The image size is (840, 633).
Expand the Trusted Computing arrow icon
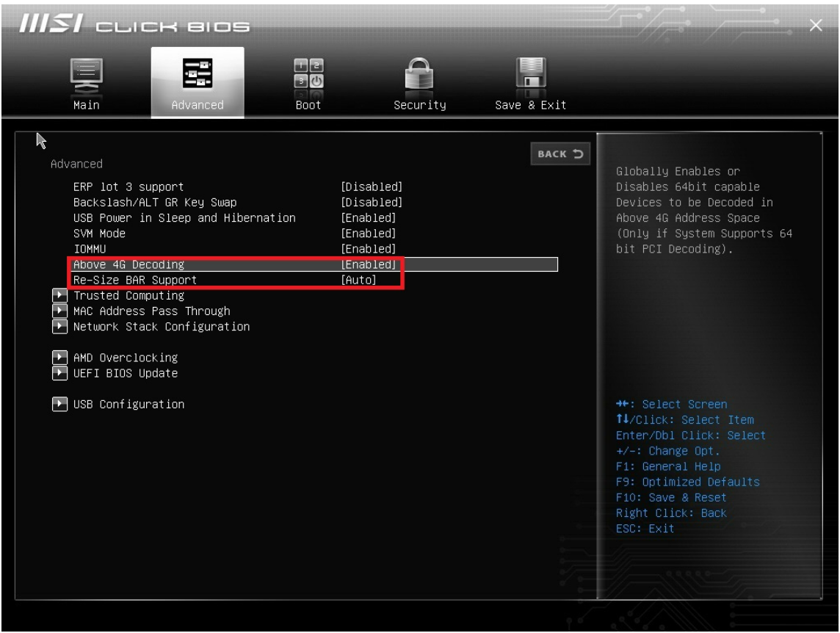59,295
